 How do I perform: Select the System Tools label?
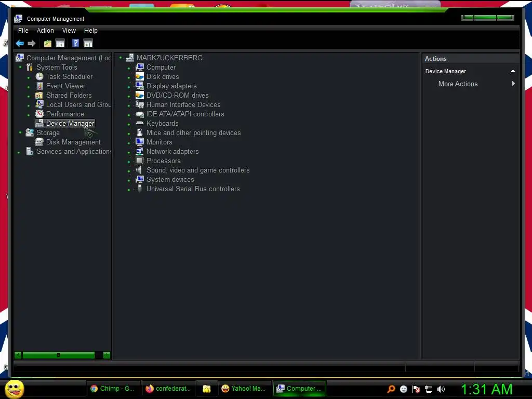pos(57,67)
